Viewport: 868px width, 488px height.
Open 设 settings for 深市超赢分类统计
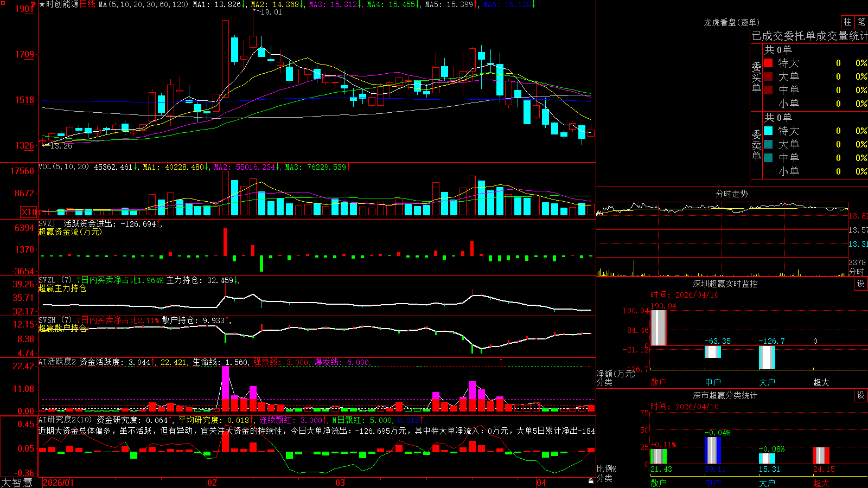click(x=861, y=395)
